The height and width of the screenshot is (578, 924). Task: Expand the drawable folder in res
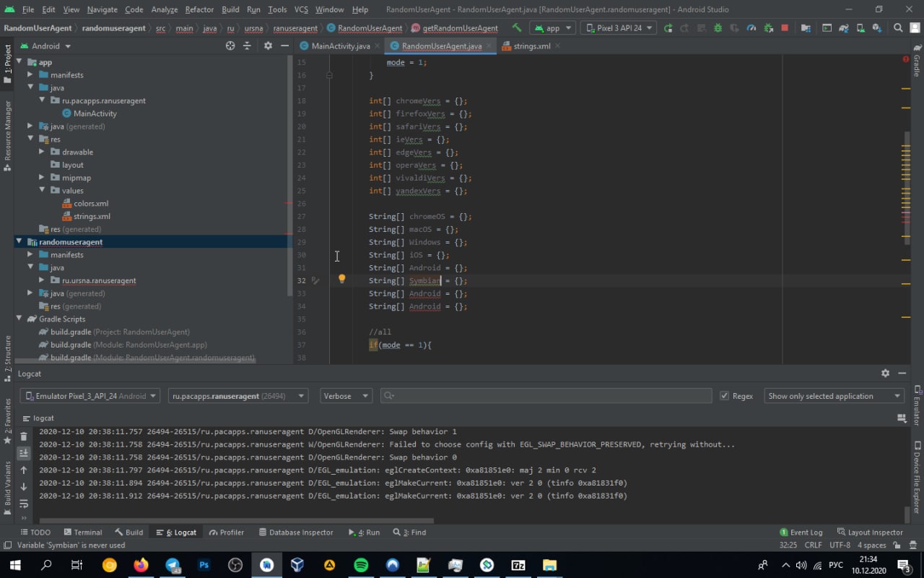pos(42,152)
